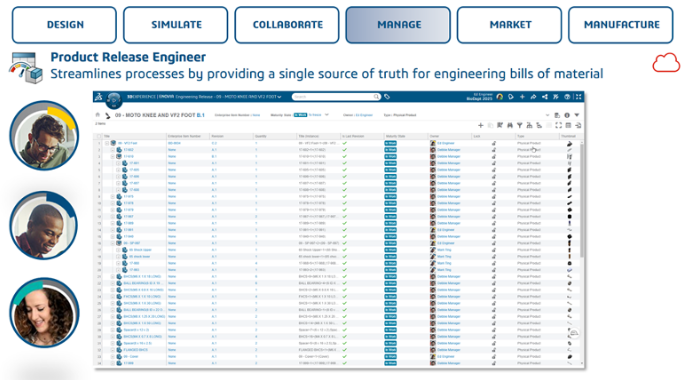Open the 3DEXPERIENCE compass icon

pos(114,99)
